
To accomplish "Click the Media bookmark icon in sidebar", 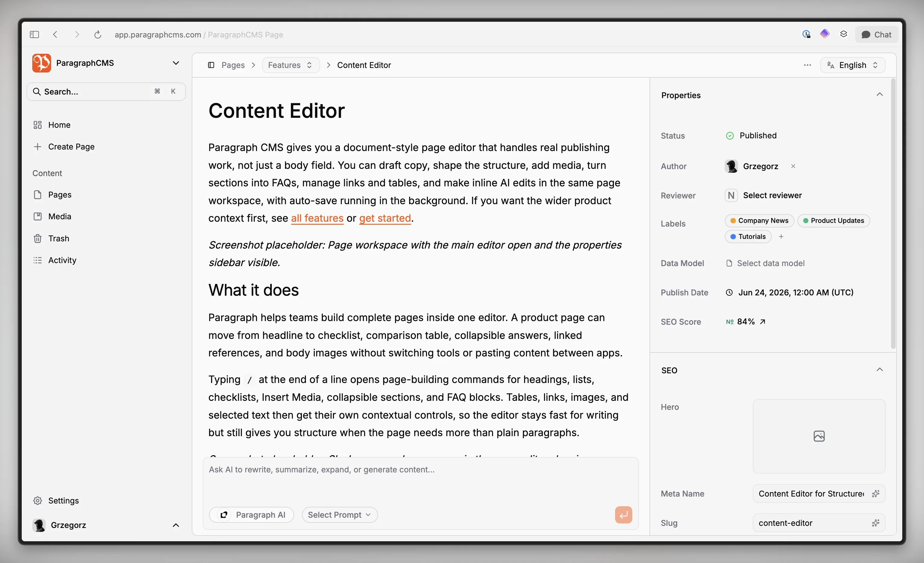I will [37, 217].
